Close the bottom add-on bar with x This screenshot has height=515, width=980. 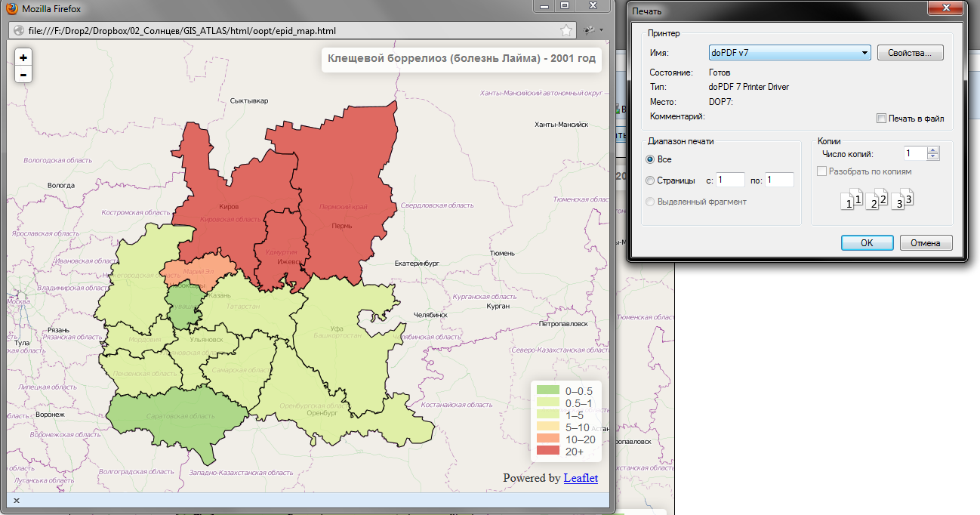coord(17,500)
